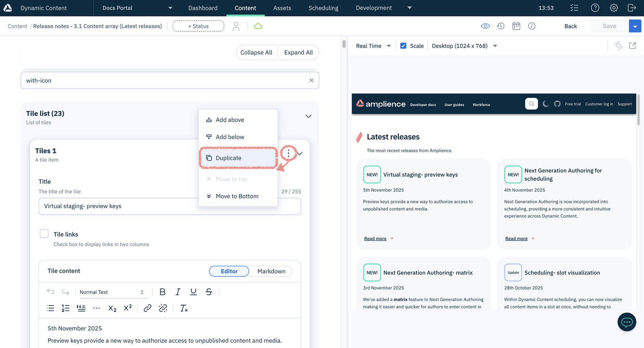This screenshot has width=644, height=348.
Task: Insert a link using the editor toolbar
Action: (147, 308)
